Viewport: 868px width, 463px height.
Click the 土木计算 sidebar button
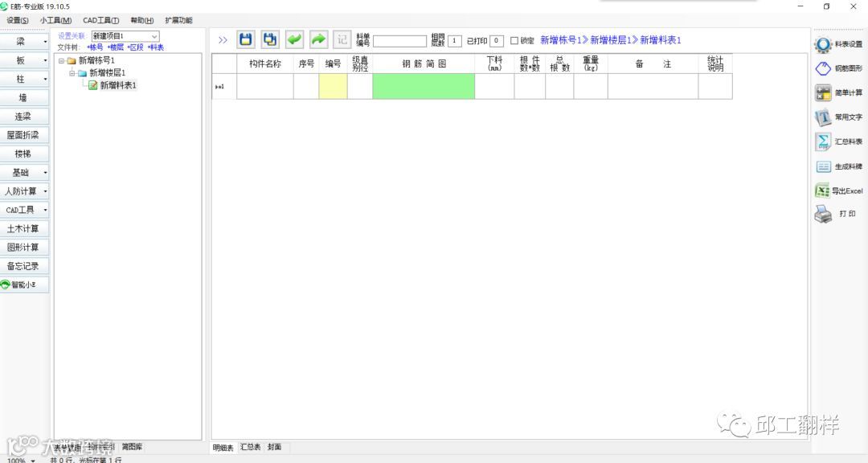coord(24,229)
